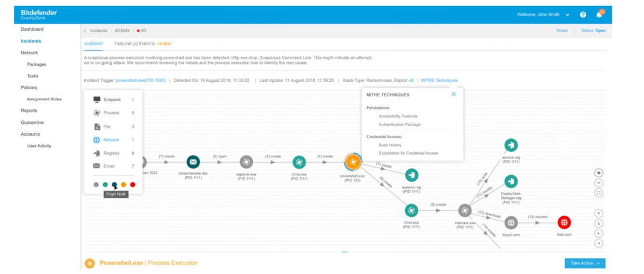644x274 pixels.
Task: Expand the +2 more attack types
Action: 411,81
